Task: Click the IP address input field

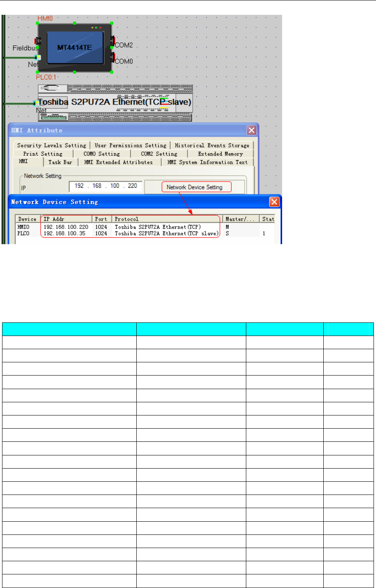Action: coord(106,186)
